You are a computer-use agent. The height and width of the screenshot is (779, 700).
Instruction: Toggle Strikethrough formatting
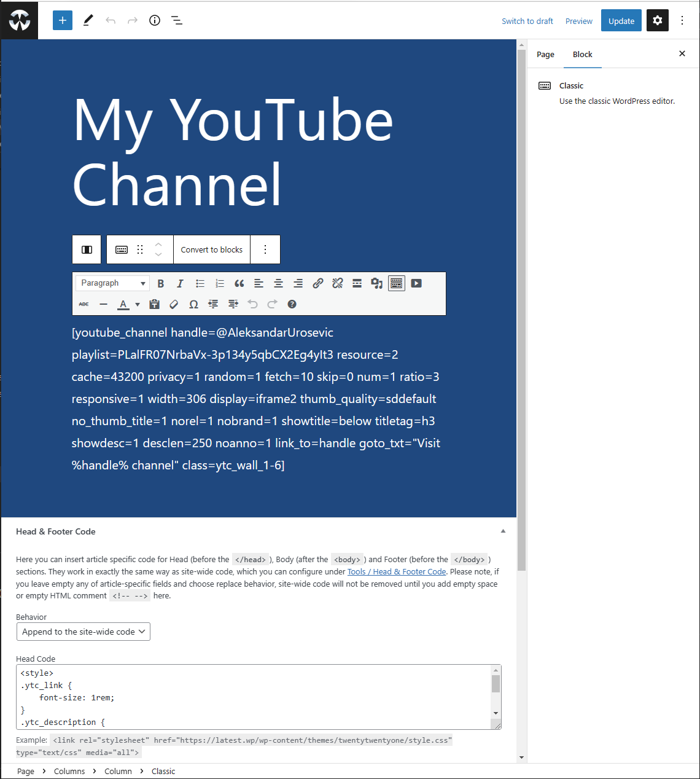[x=84, y=304]
